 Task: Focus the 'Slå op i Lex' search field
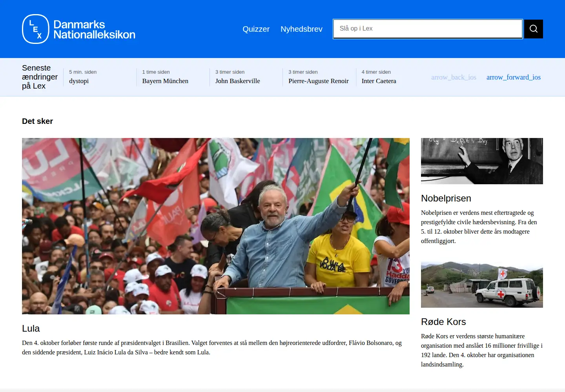click(x=428, y=29)
